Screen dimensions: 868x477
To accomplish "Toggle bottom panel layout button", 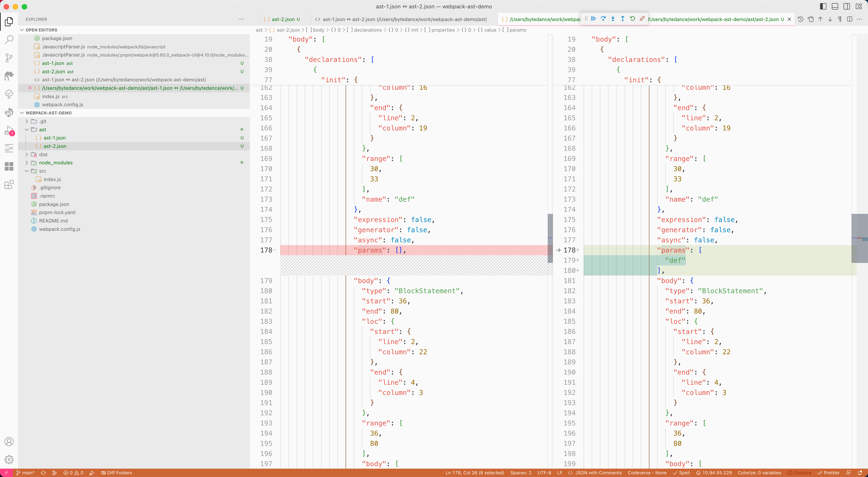I will pyautogui.click(x=835, y=6).
